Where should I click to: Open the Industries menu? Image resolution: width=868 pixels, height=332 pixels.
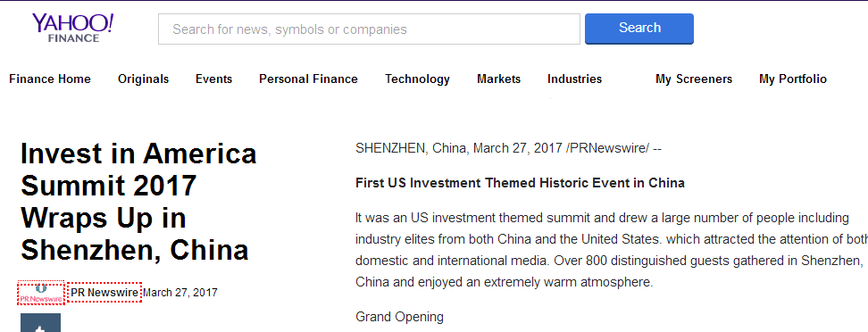click(x=574, y=79)
